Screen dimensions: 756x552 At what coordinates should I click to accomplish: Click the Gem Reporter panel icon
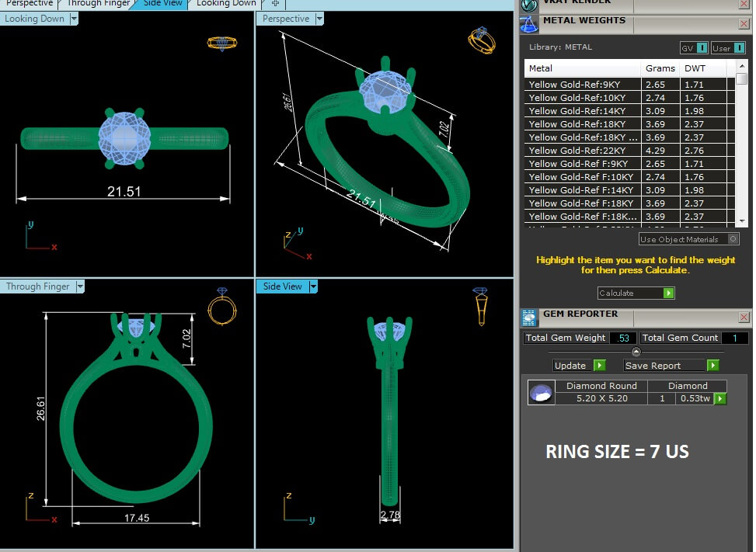[x=529, y=318]
